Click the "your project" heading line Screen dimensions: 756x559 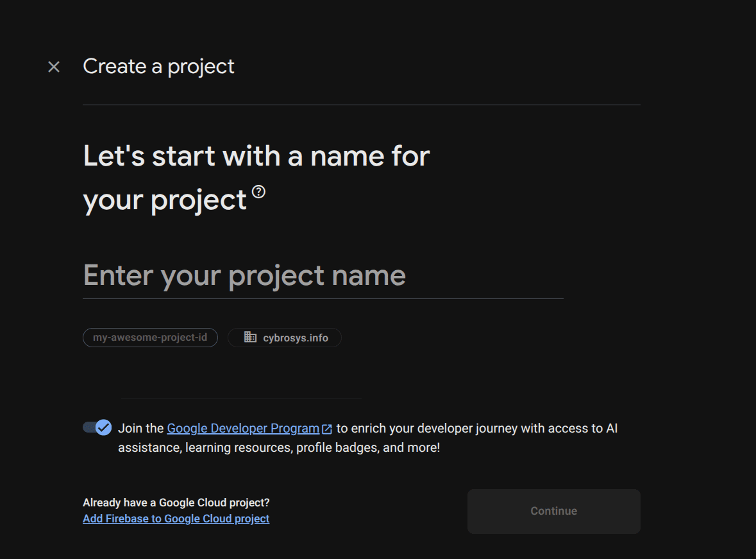tap(165, 200)
